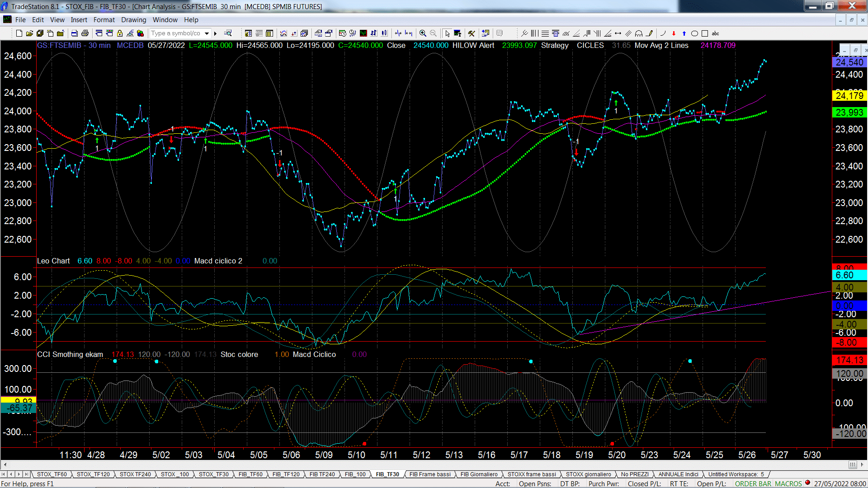Click the cyan 6.60 indicator label
868x488 pixels.
pyautogui.click(x=849, y=276)
